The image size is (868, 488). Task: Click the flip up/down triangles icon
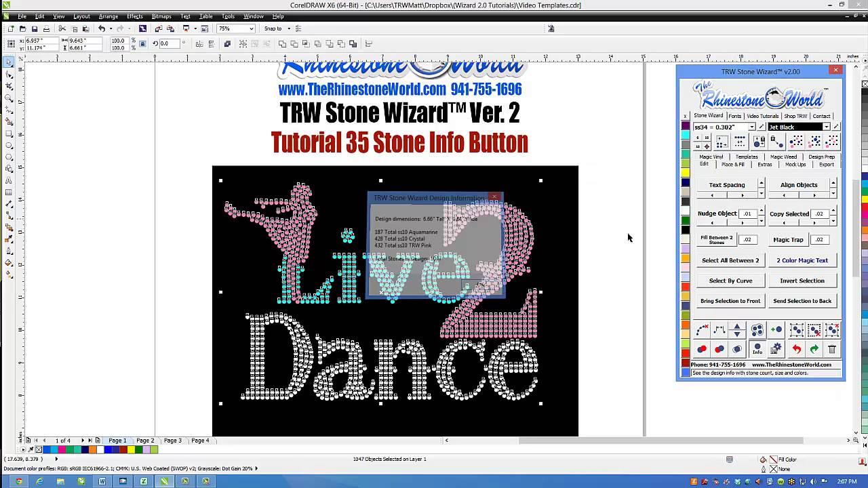(737, 330)
